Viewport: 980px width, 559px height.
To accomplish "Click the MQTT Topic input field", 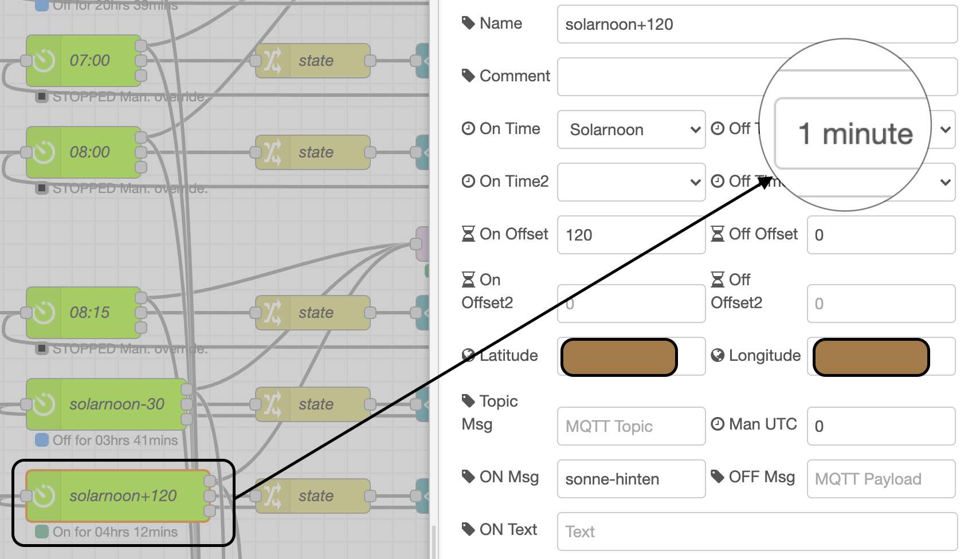I will pos(630,426).
